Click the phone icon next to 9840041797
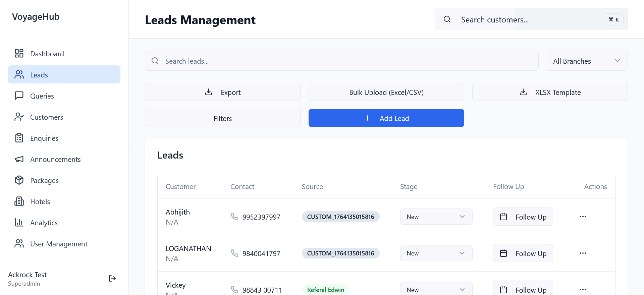 click(x=234, y=253)
